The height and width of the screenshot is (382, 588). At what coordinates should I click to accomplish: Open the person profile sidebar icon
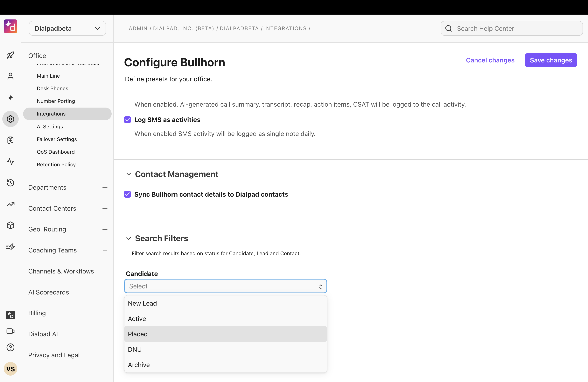(x=10, y=76)
